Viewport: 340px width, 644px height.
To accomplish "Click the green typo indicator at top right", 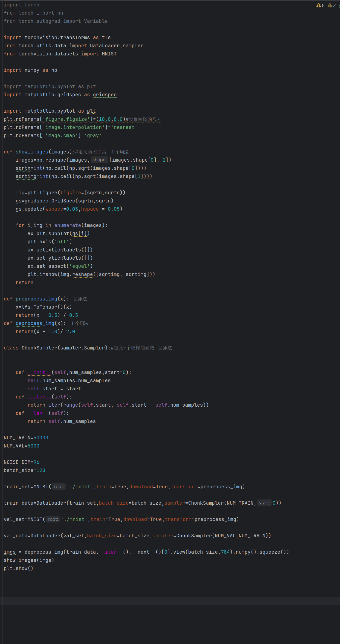I will point(339,6).
